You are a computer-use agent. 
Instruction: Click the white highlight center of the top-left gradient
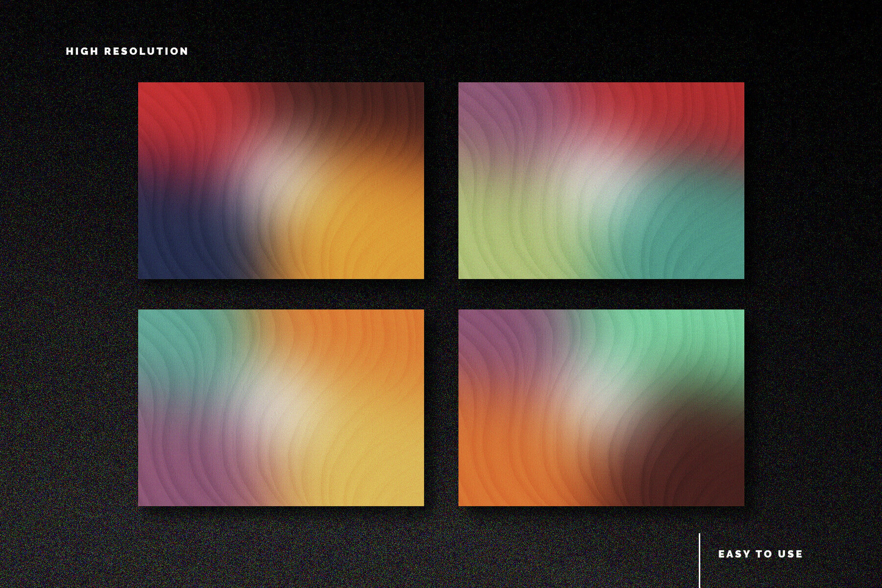point(289,176)
